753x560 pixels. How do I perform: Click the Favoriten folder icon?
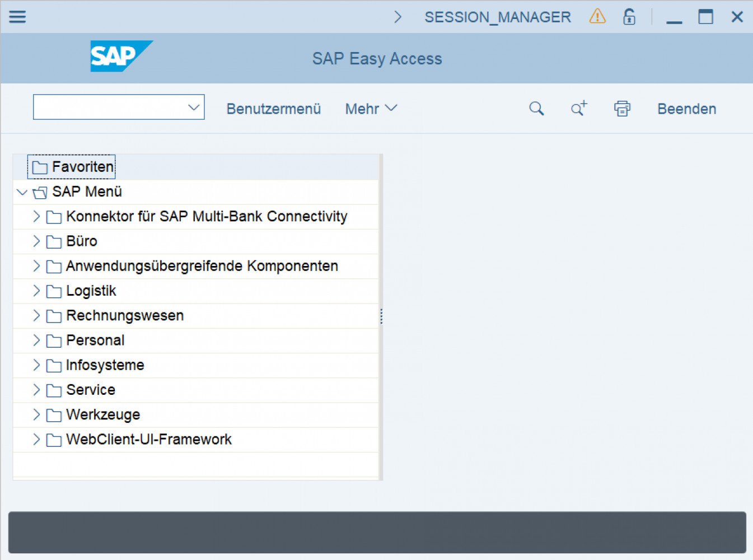tap(40, 167)
